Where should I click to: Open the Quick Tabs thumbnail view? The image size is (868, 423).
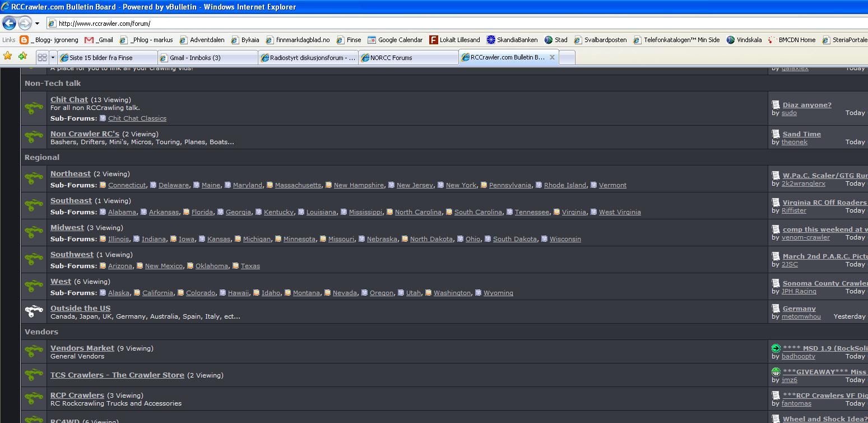tap(42, 57)
